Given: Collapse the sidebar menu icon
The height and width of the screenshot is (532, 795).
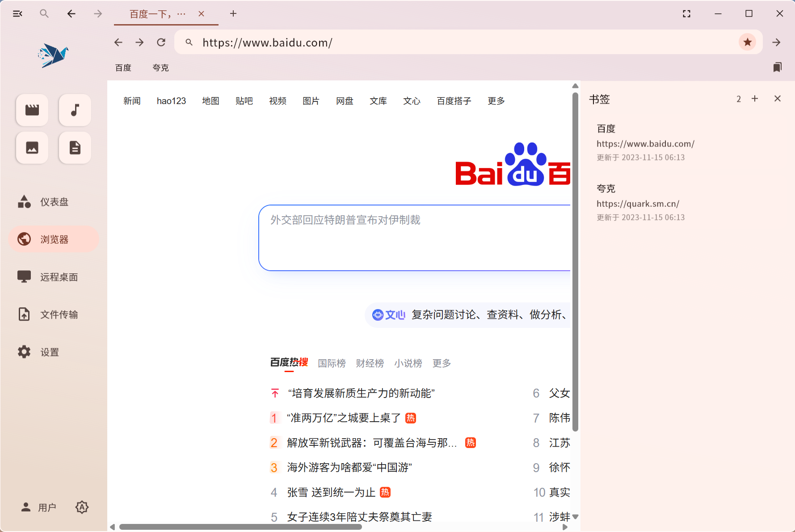Looking at the screenshot, I should pyautogui.click(x=17, y=14).
